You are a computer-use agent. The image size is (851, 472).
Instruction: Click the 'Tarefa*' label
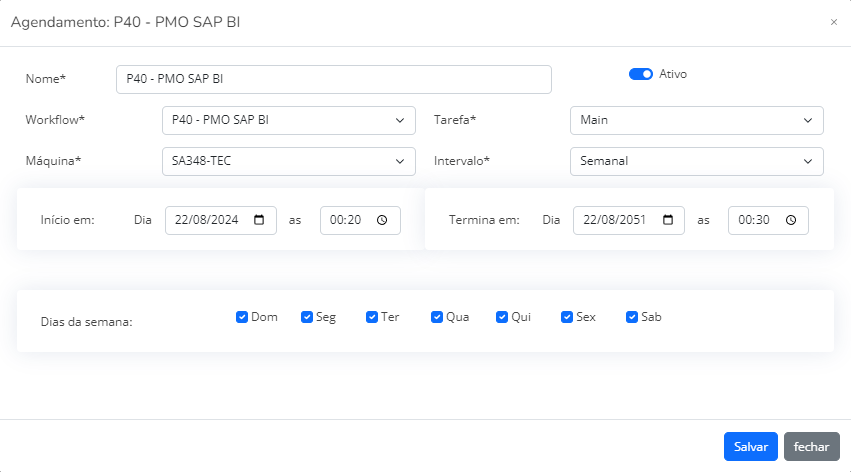pos(455,120)
